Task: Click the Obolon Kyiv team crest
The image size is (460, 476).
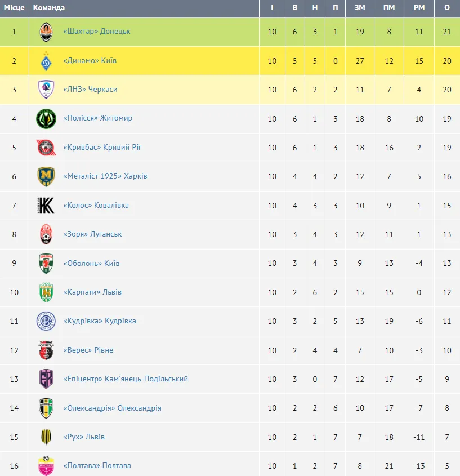Action: click(46, 264)
